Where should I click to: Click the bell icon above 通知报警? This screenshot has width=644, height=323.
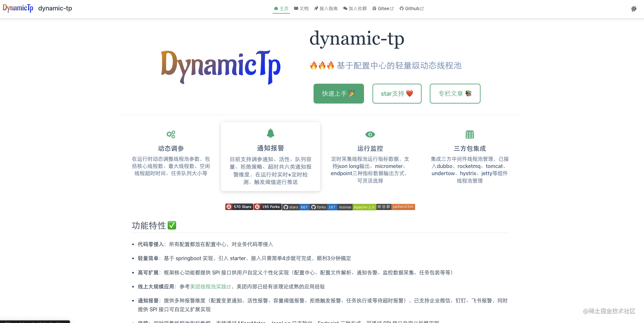(271, 133)
